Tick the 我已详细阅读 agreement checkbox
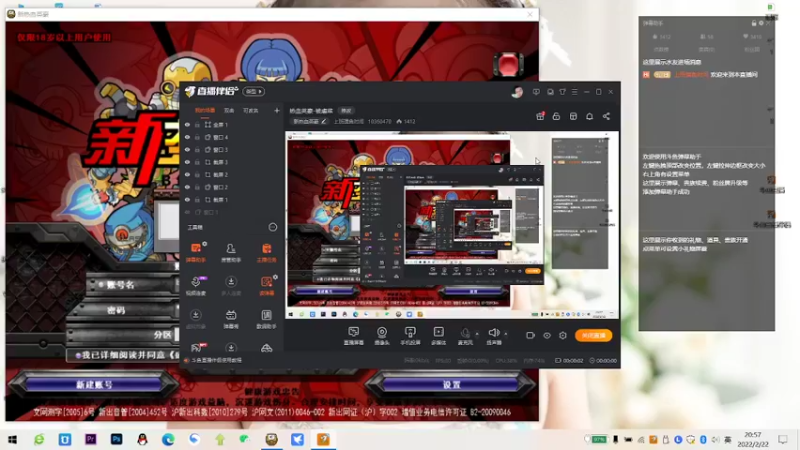Image resolution: width=800 pixels, height=450 pixels. tap(79, 355)
